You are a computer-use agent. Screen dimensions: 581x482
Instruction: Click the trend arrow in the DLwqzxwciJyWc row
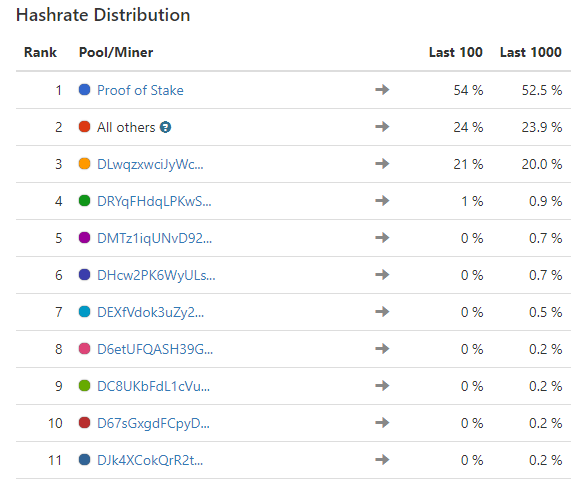coord(382,164)
